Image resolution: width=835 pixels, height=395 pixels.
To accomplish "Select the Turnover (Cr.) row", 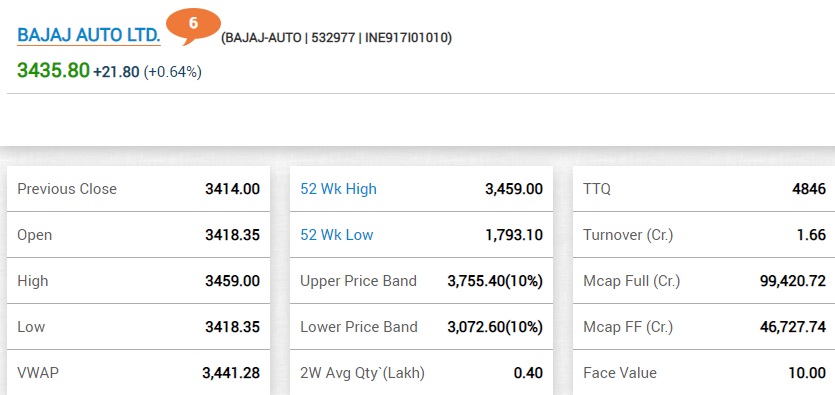I will pos(704,235).
